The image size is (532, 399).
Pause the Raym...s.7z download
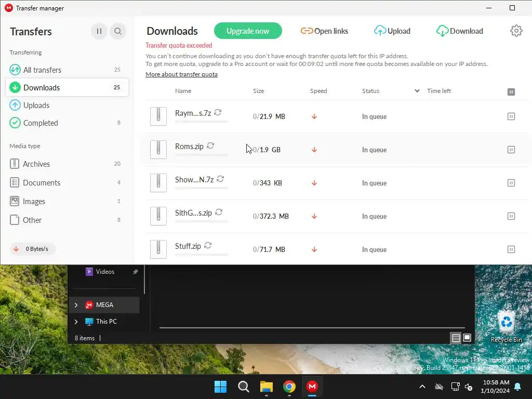(511, 116)
